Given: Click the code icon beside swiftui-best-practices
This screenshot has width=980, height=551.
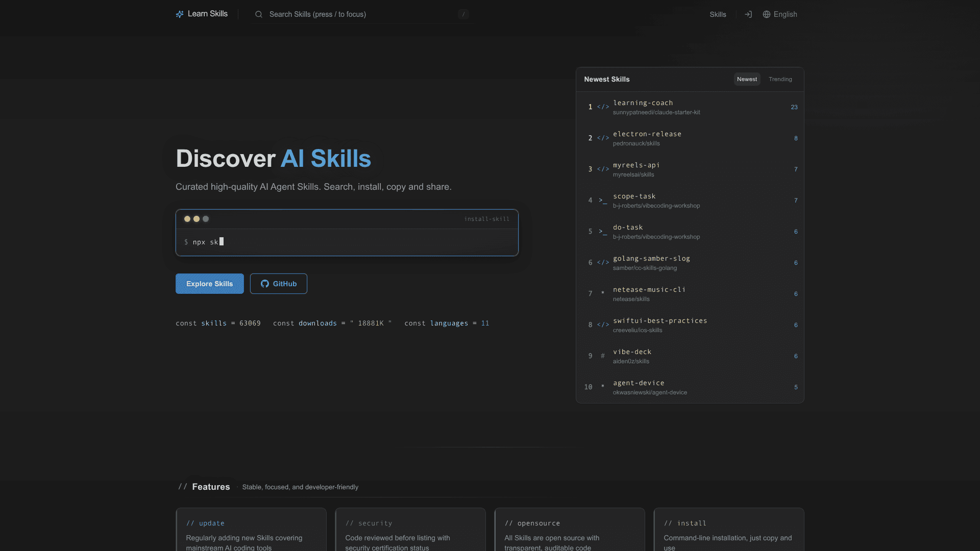Looking at the screenshot, I should pos(603,324).
